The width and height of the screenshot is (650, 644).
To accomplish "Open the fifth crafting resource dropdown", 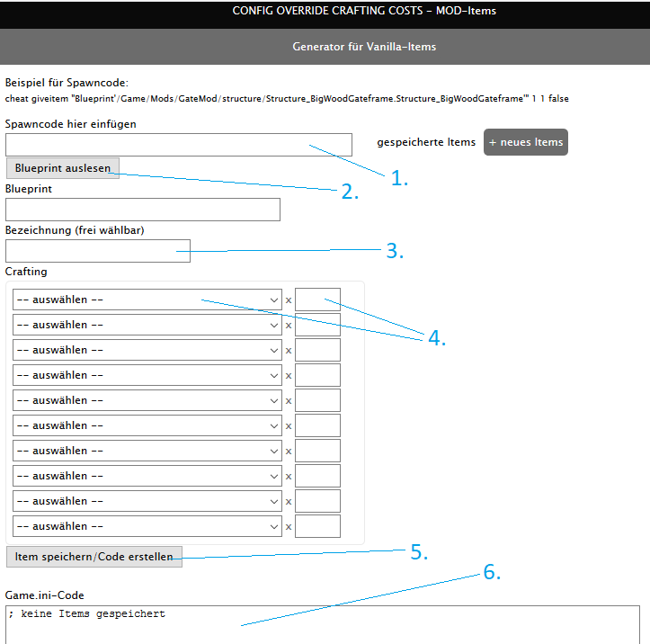I will tap(147, 400).
